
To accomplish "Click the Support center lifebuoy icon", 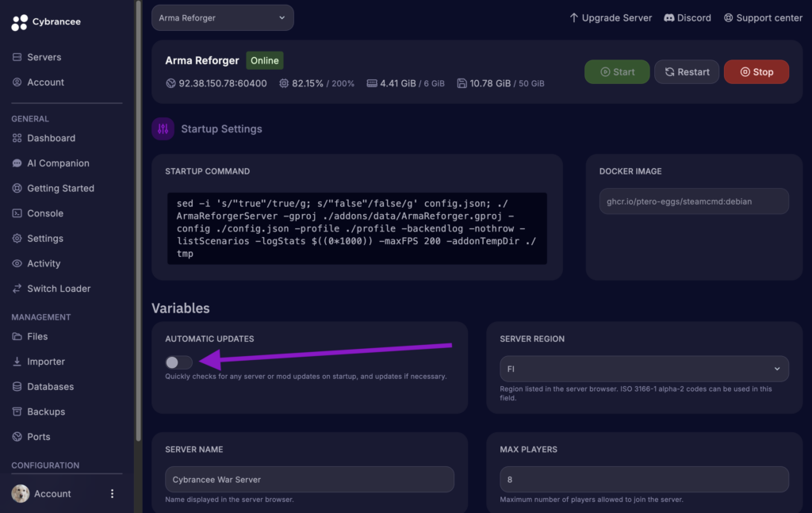I will coord(728,17).
